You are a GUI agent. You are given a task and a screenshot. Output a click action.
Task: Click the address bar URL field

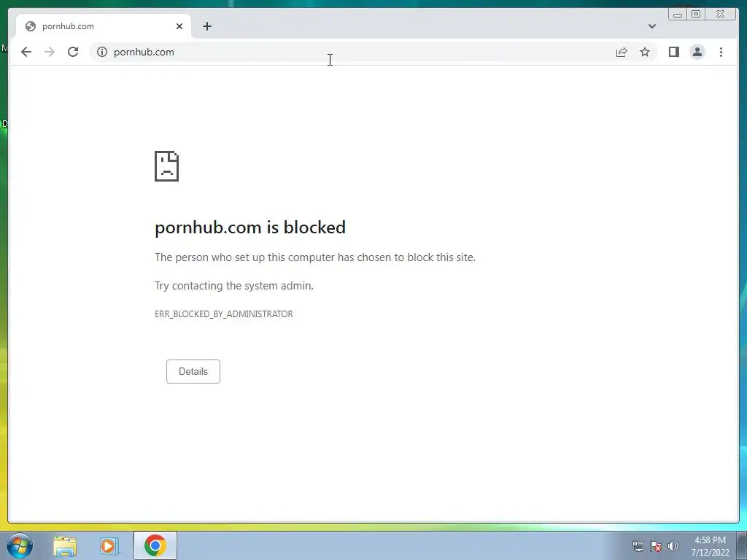tap(352, 52)
